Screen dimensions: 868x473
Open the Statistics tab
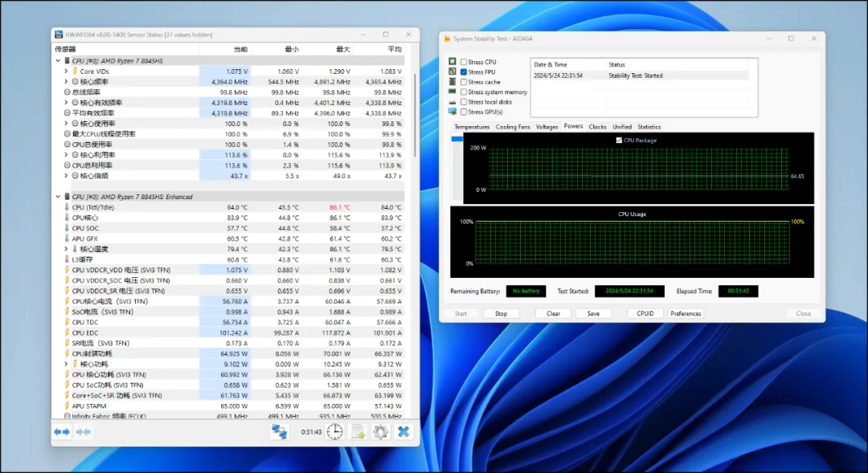point(649,127)
